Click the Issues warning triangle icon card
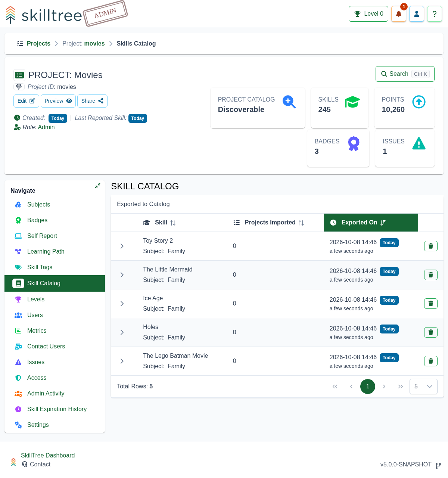The width and height of the screenshot is (448, 478). pyautogui.click(x=405, y=148)
